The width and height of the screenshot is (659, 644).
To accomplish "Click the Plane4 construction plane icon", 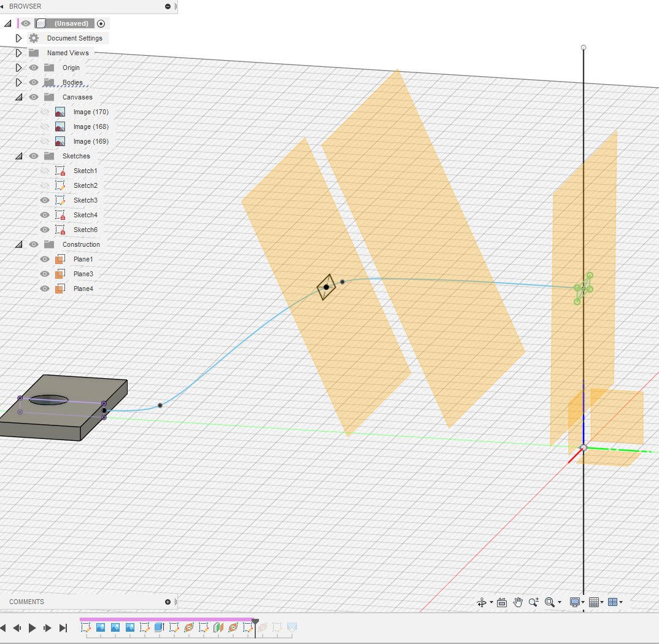I will (x=60, y=289).
